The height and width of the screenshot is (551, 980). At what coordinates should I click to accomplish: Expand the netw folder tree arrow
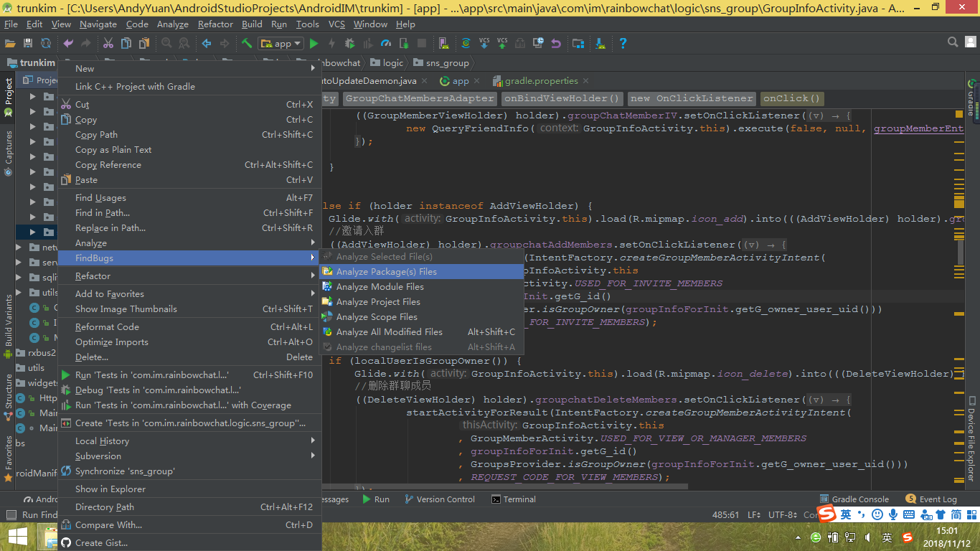point(20,248)
